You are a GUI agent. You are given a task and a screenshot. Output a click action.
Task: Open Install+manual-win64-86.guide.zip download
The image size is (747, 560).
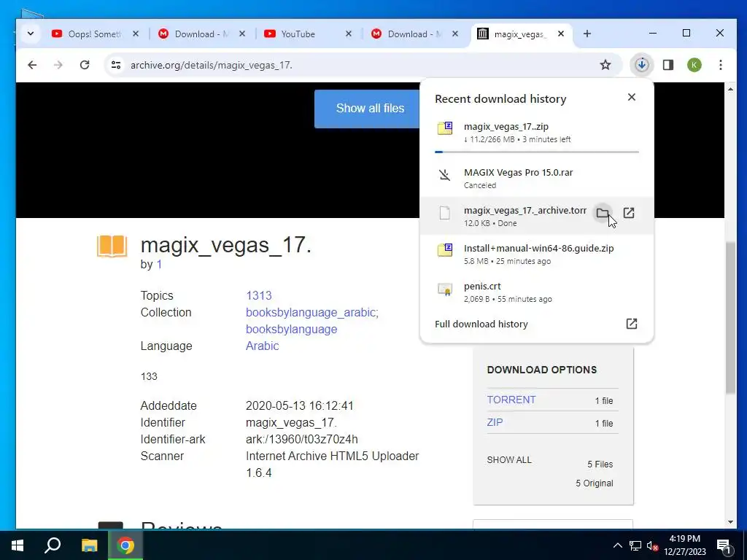point(537,254)
